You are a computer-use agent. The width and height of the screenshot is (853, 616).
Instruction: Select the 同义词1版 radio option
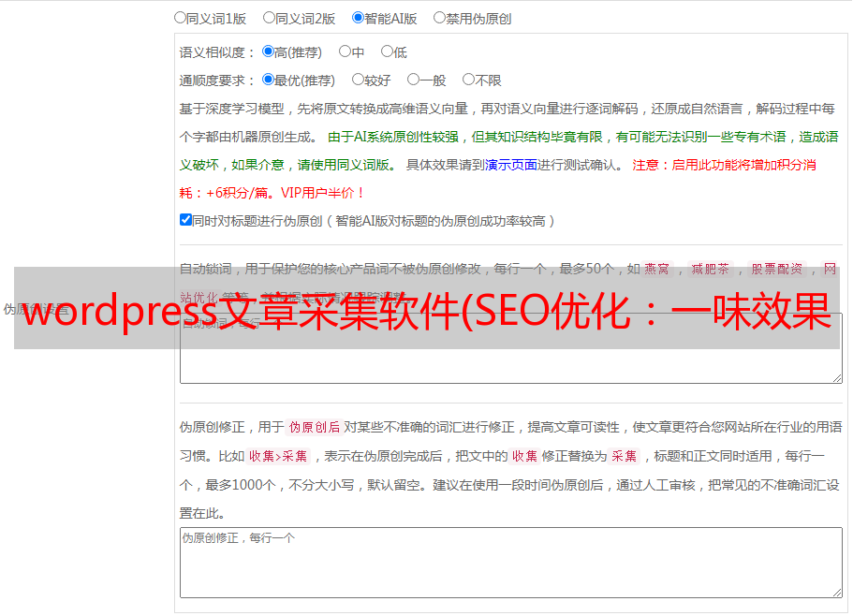(180, 18)
